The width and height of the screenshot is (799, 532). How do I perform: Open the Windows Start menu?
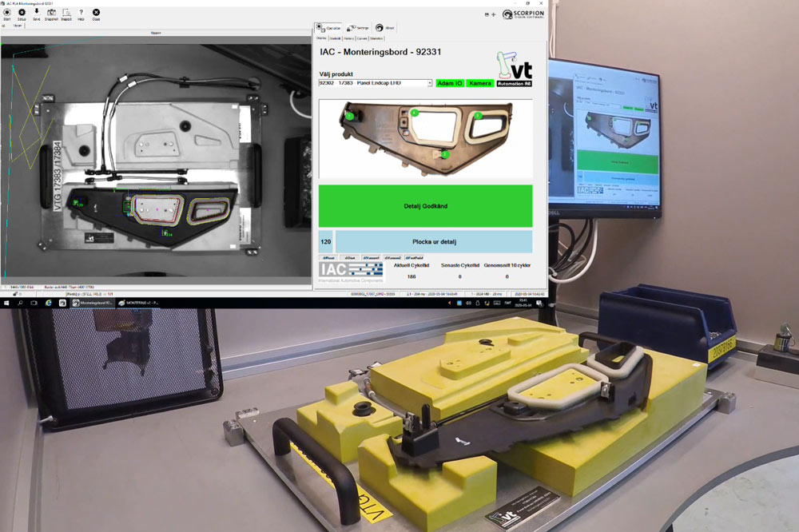coord(6,303)
